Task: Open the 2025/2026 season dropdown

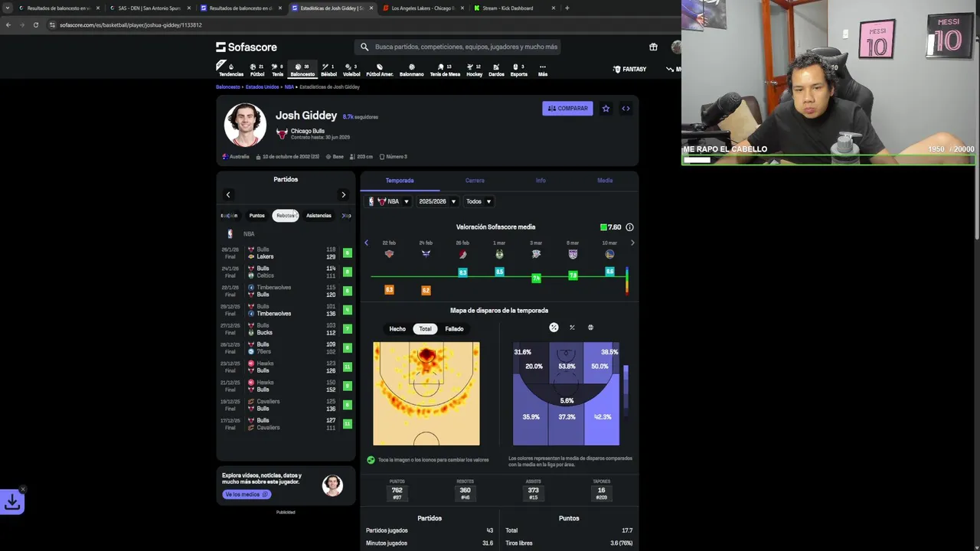Action: pyautogui.click(x=437, y=201)
